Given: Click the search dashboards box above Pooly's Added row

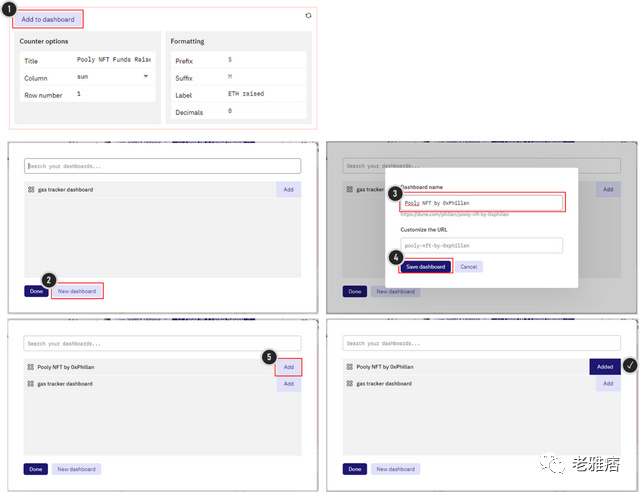Looking at the screenshot, I should [482, 343].
